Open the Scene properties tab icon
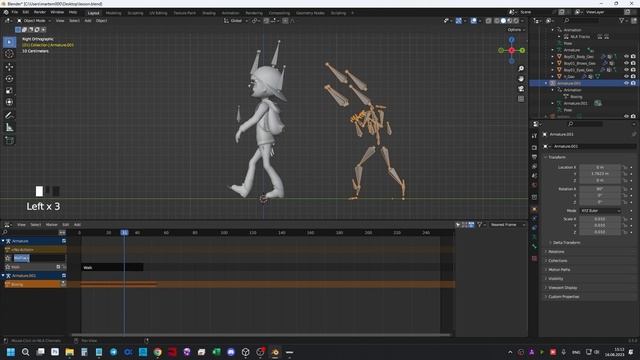 [x=534, y=176]
